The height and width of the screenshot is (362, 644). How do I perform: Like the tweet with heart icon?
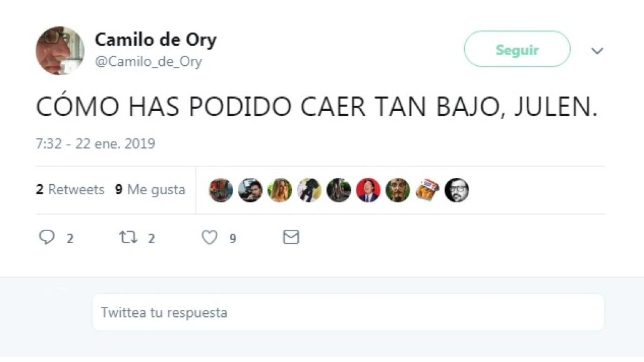[x=209, y=237]
